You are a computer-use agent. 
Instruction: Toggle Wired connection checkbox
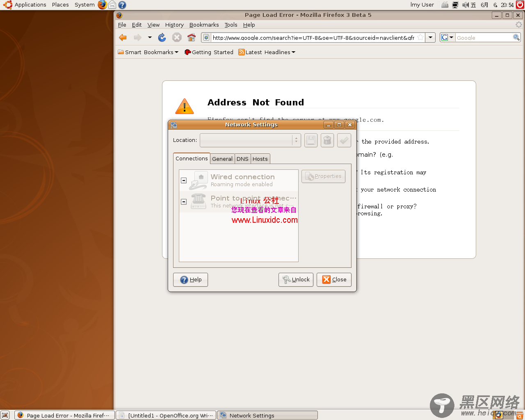point(184,180)
